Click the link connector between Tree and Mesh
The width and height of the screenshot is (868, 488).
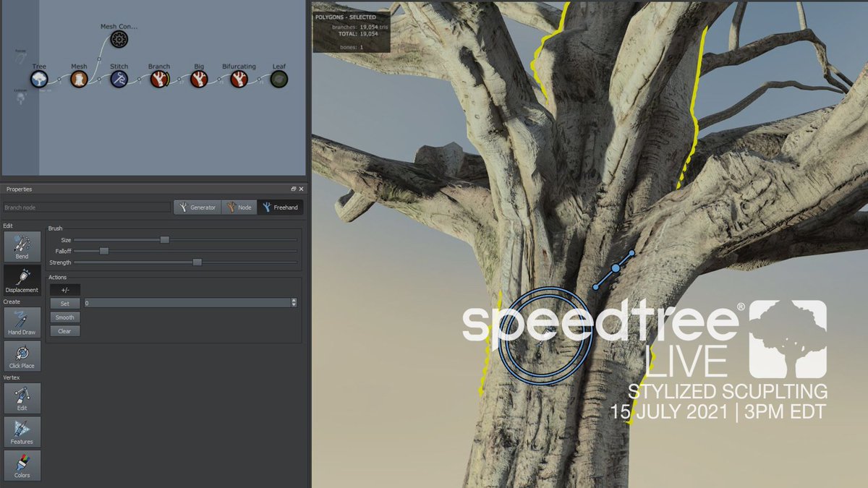pos(59,80)
